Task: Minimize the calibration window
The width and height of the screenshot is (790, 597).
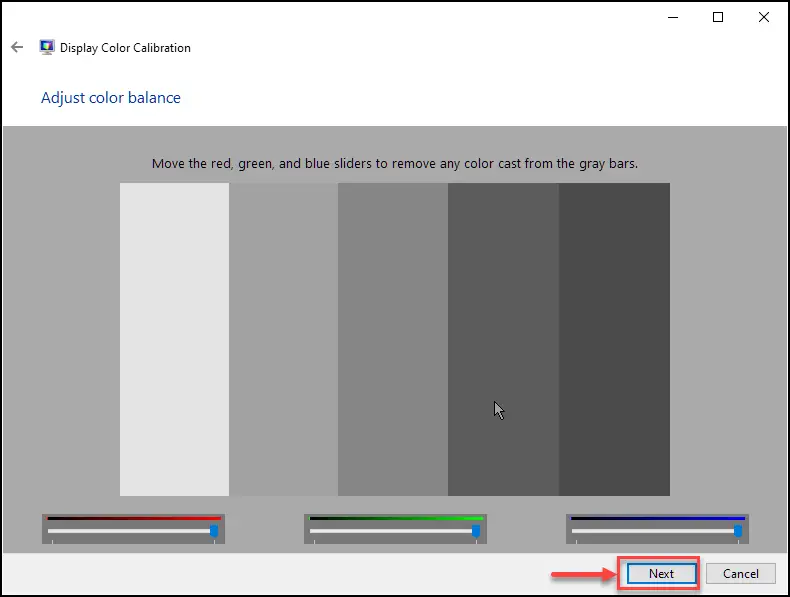Action: click(x=673, y=17)
